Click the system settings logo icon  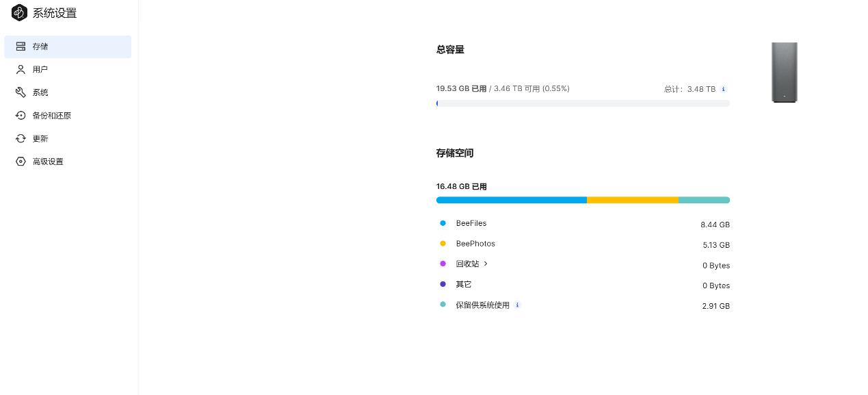pos(19,13)
